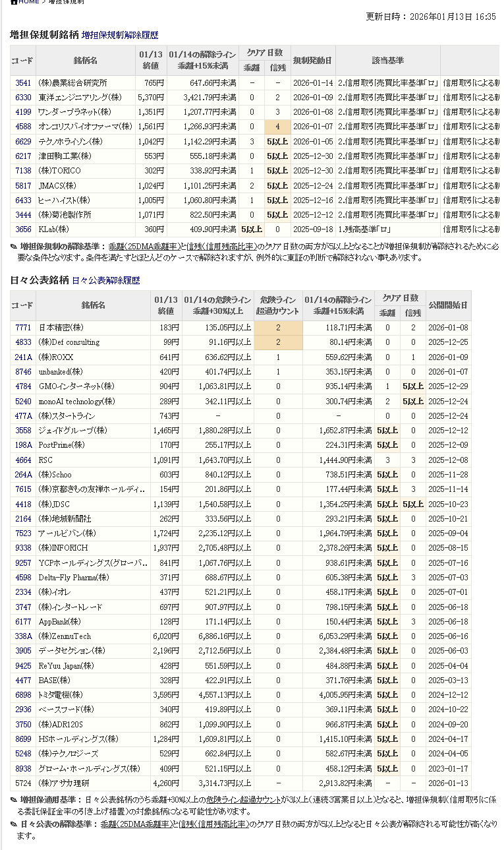Click stock code 7771 日本精密
Image resolution: width=504 pixels, height=850 pixels.
pos(23,328)
